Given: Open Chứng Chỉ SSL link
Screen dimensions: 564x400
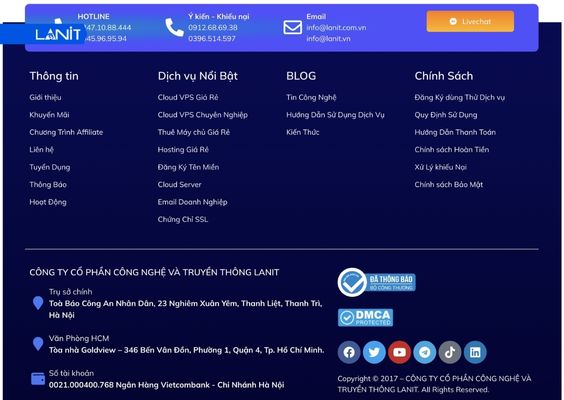Looking at the screenshot, I should 183,219.
